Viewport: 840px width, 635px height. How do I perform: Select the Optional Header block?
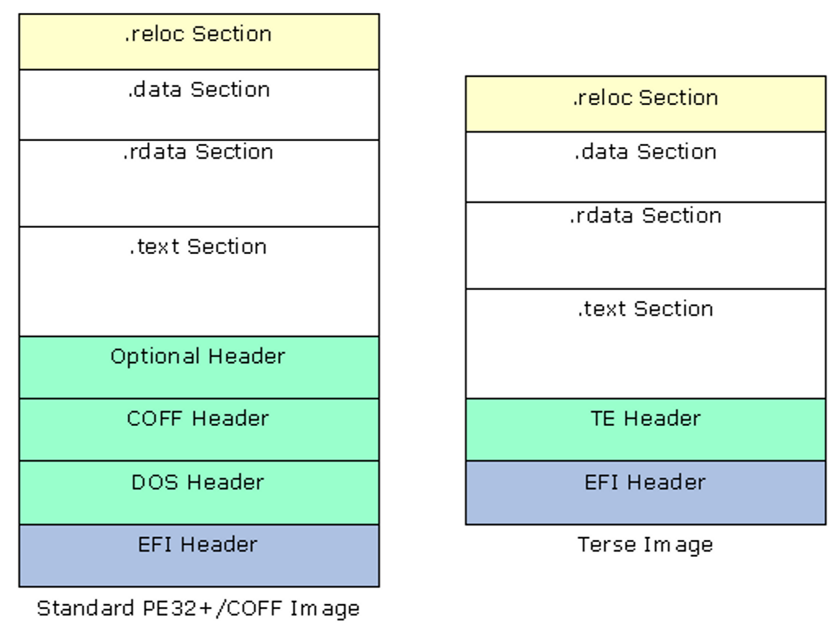(199, 367)
